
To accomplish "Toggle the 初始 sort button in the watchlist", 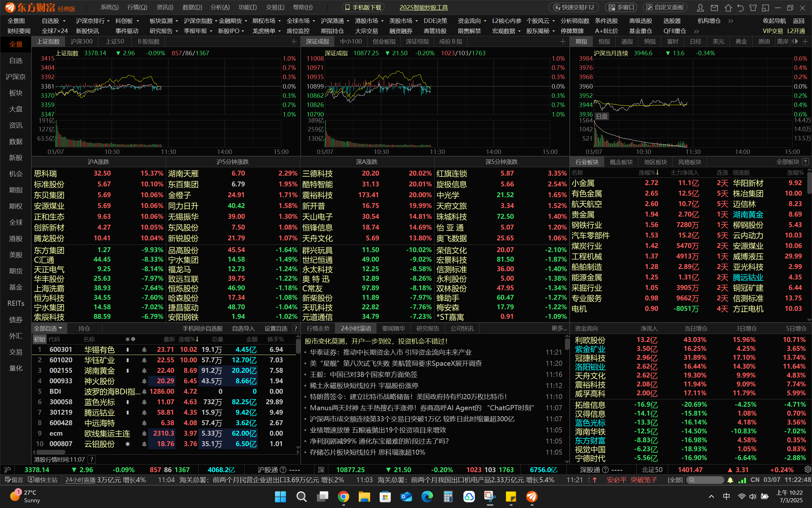I will 39,339.
